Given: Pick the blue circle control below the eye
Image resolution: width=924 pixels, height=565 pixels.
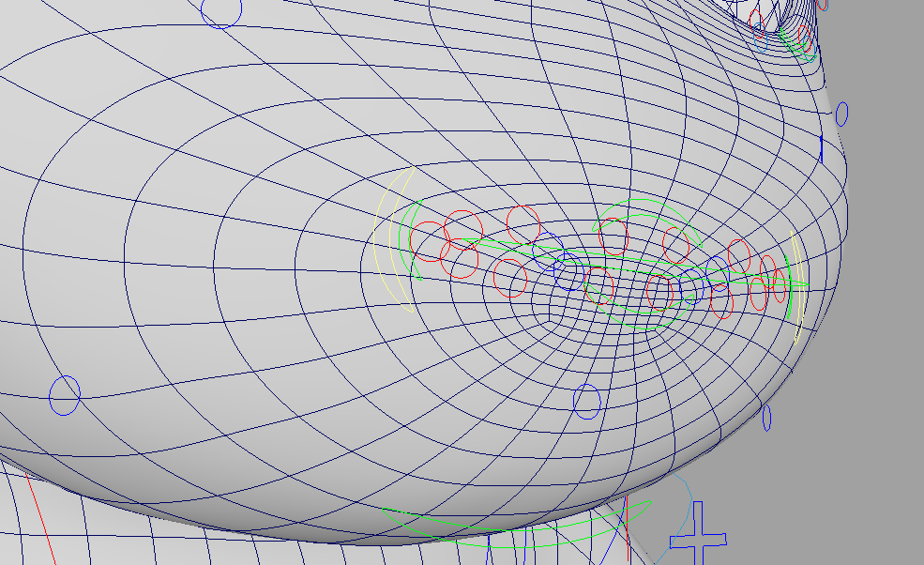Looking at the screenshot, I should coord(586,402).
